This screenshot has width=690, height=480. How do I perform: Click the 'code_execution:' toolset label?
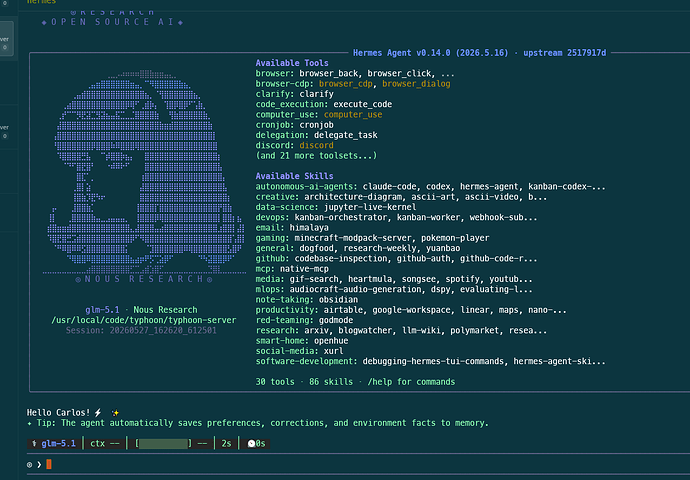coord(292,104)
